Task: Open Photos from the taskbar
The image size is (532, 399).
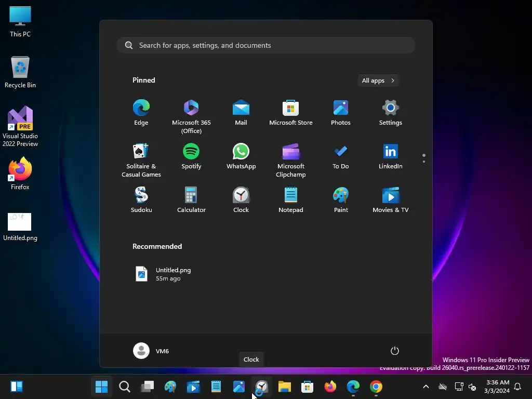Action: pyautogui.click(x=239, y=387)
